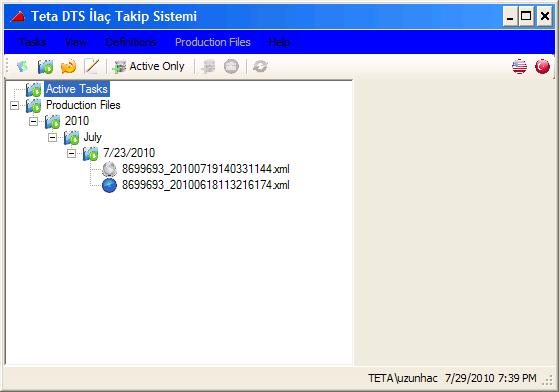Collapse the Production Files node

point(14,105)
